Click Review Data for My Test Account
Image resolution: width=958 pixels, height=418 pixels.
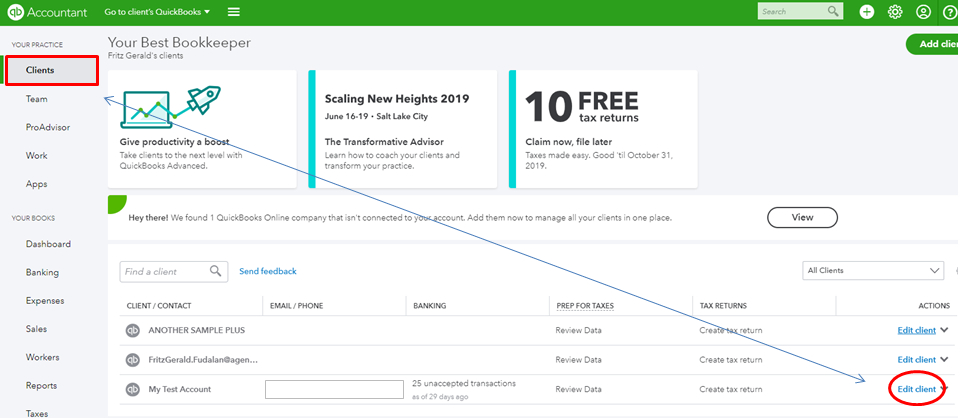point(578,389)
